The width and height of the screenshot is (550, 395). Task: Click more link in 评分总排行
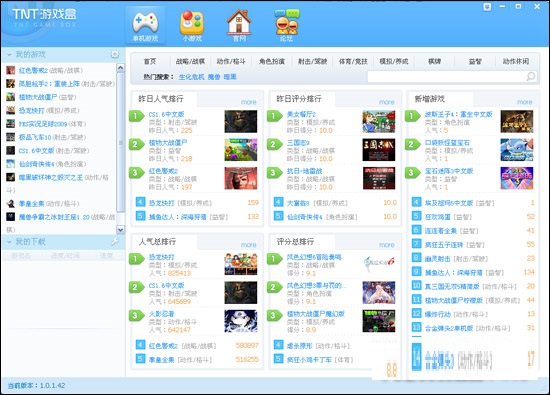pyautogui.click(x=387, y=245)
